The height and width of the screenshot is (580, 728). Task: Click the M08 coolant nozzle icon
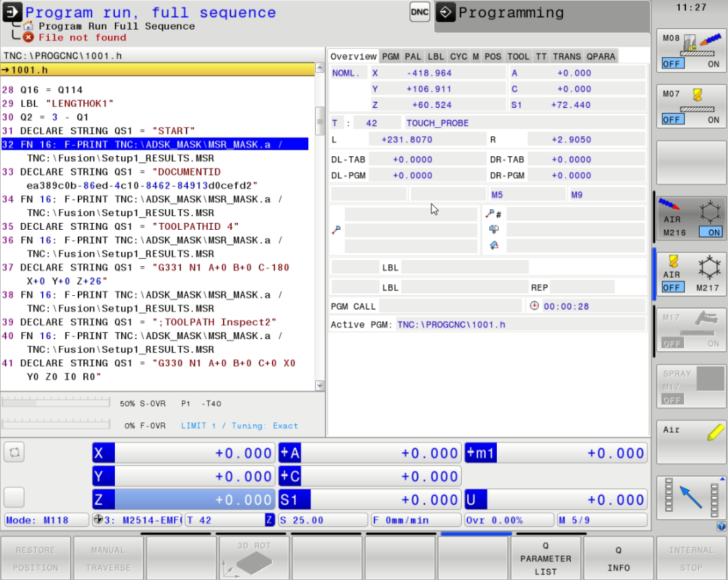click(703, 45)
